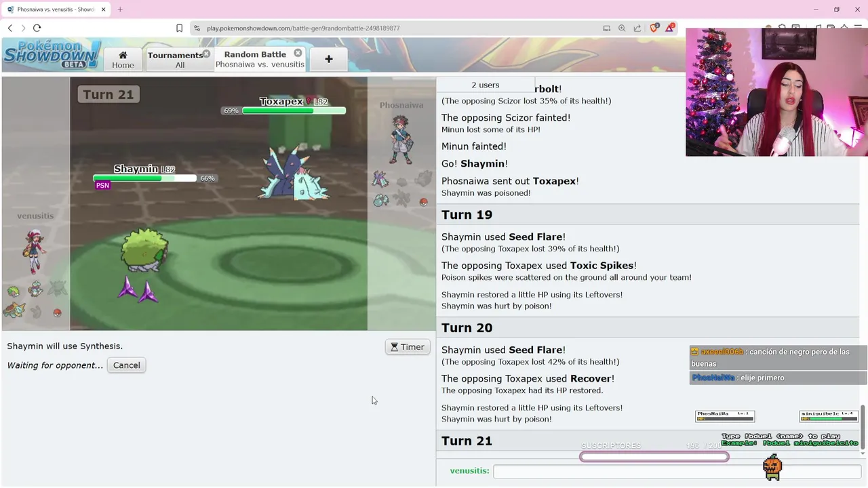868x488 pixels.
Task: Click the Shaymin sprite on the field
Action: click(x=144, y=250)
